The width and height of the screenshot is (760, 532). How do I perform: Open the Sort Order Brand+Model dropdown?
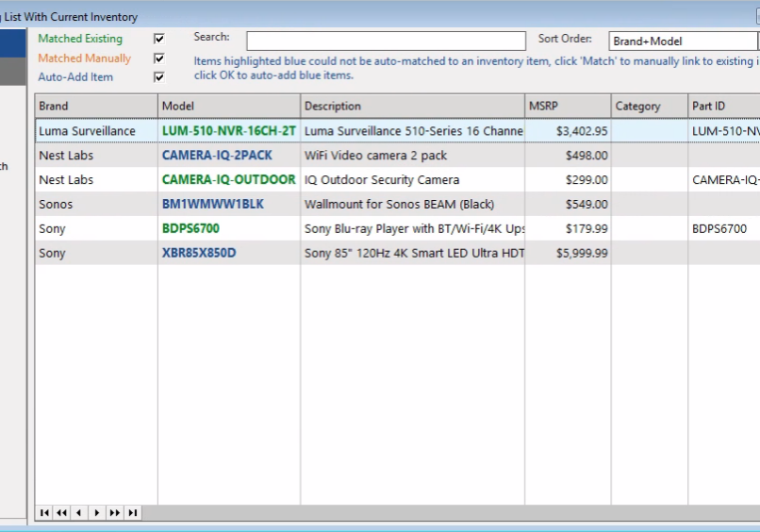pos(684,42)
